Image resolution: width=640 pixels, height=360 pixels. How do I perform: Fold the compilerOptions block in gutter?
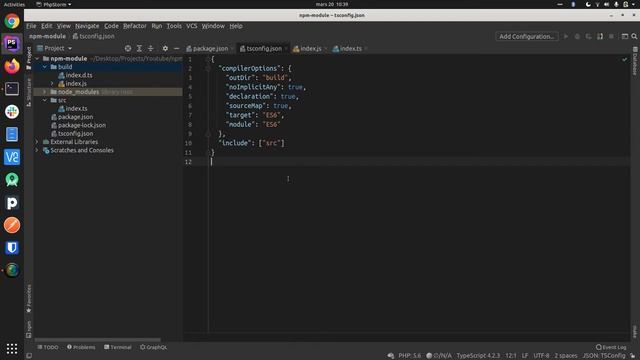[x=208, y=68]
